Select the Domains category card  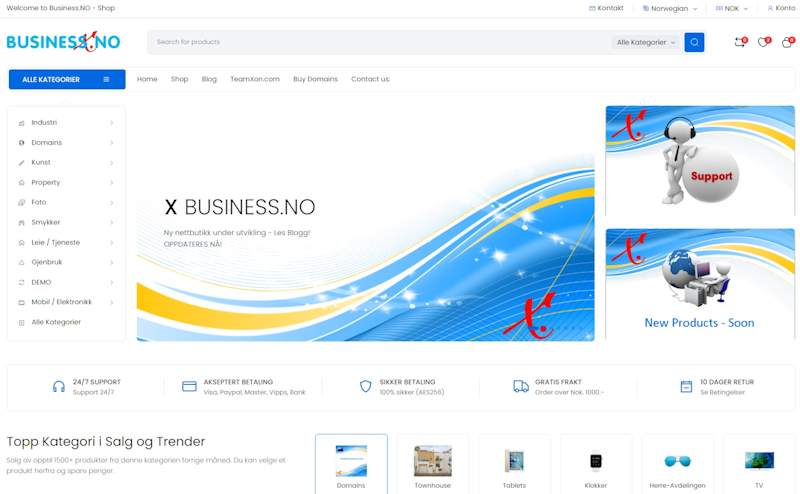pos(351,464)
